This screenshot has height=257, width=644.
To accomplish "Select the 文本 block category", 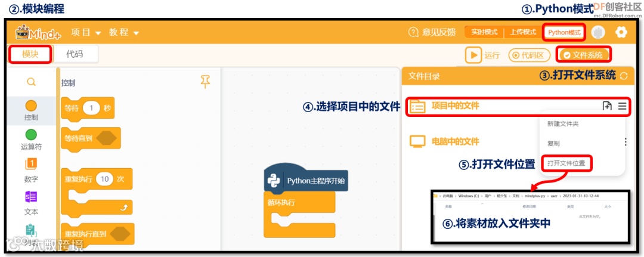I will [31, 203].
